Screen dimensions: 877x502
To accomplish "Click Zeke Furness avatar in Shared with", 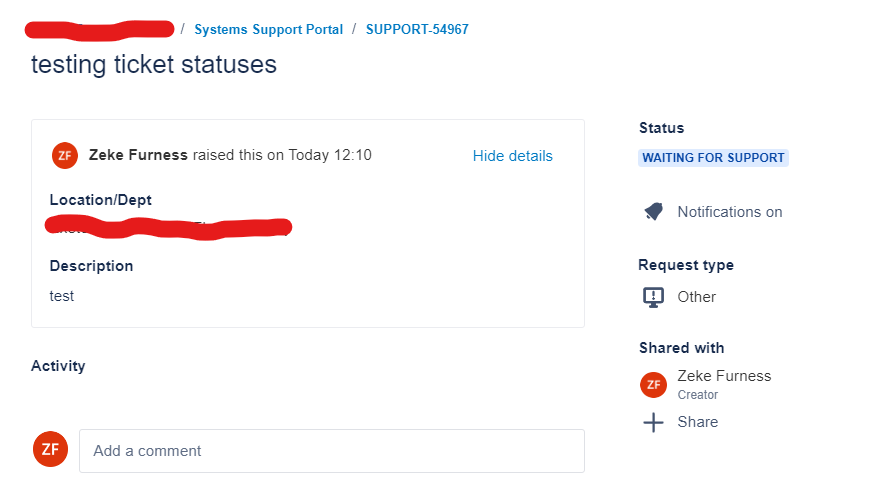I will (x=653, y=385).
